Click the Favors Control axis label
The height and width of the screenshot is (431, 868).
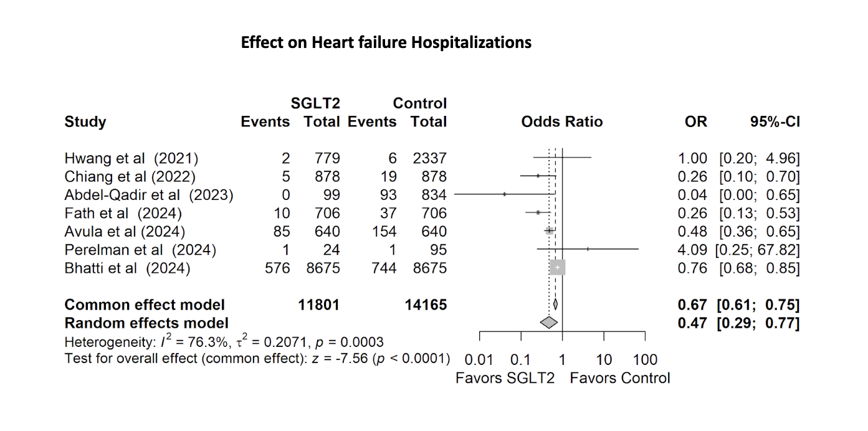(620, 378)
